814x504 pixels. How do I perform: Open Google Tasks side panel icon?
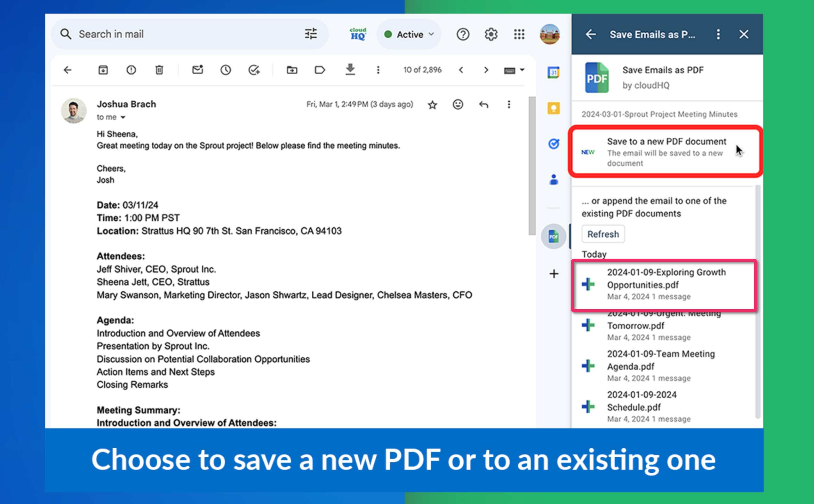pos(554,144)
